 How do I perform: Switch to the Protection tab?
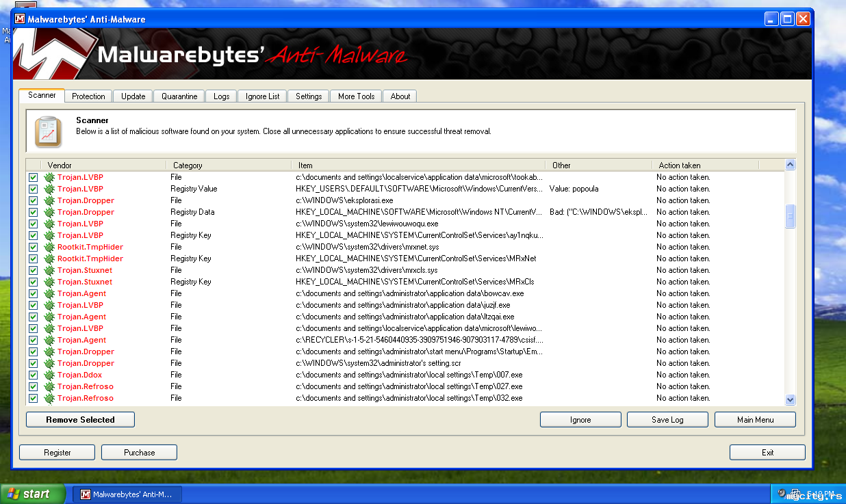pyautogui.click(x=88, y=96)
